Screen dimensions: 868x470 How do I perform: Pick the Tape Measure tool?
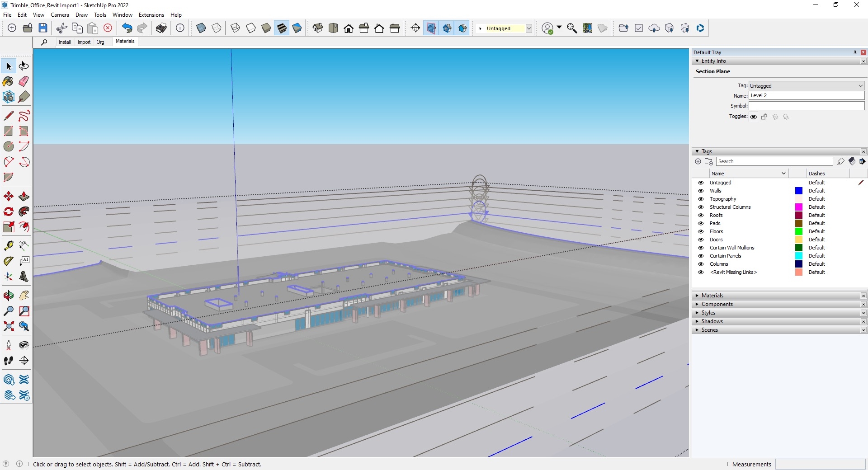click(8, 245)
